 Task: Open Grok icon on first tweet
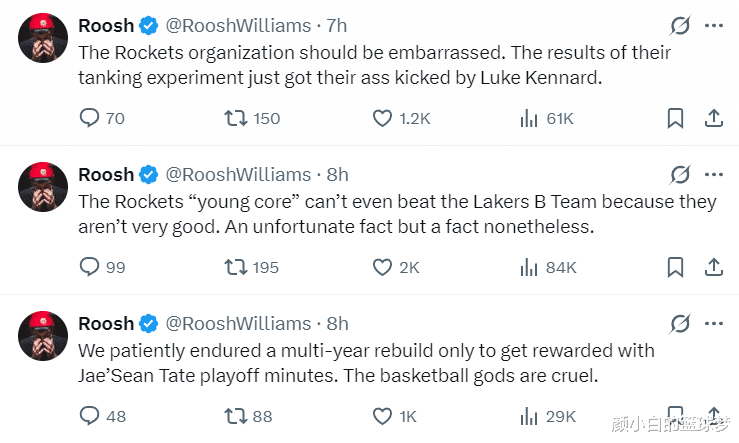point(681,26)
